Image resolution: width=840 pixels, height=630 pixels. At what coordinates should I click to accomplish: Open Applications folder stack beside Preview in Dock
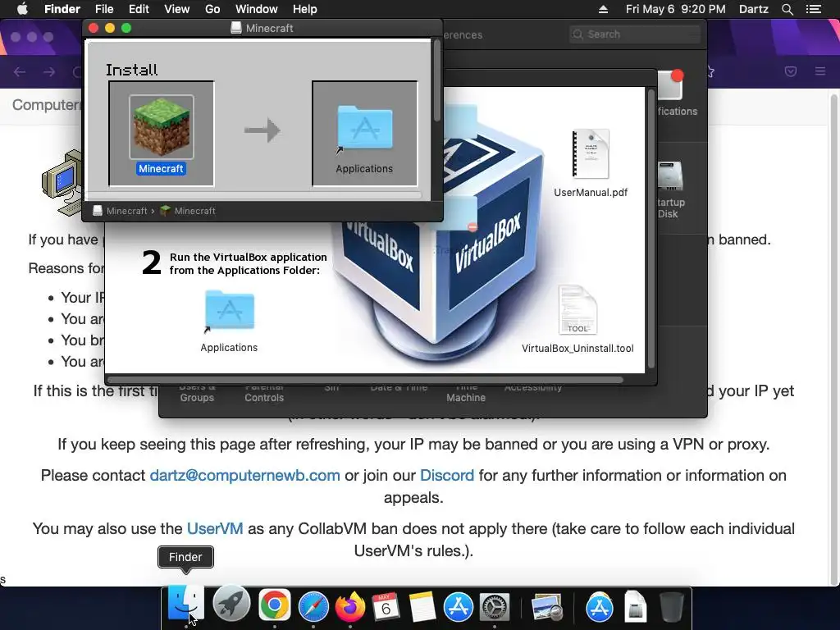pyautogui.click(x=600, y=606)
